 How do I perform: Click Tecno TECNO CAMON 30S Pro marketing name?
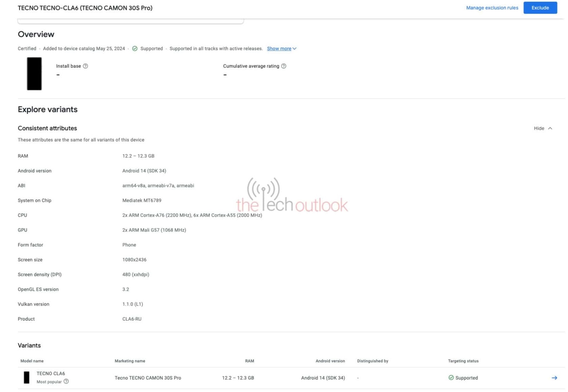pyautogui.click(x=148, y=378)
